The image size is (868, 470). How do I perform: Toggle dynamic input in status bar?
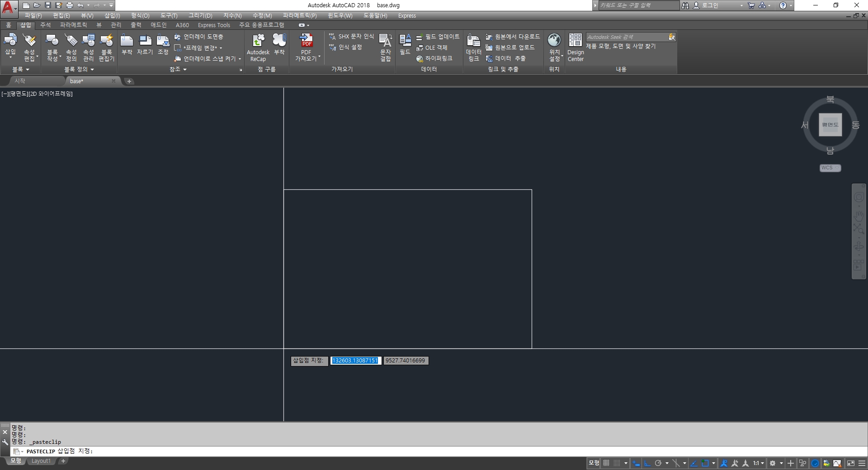pos(636,463)
